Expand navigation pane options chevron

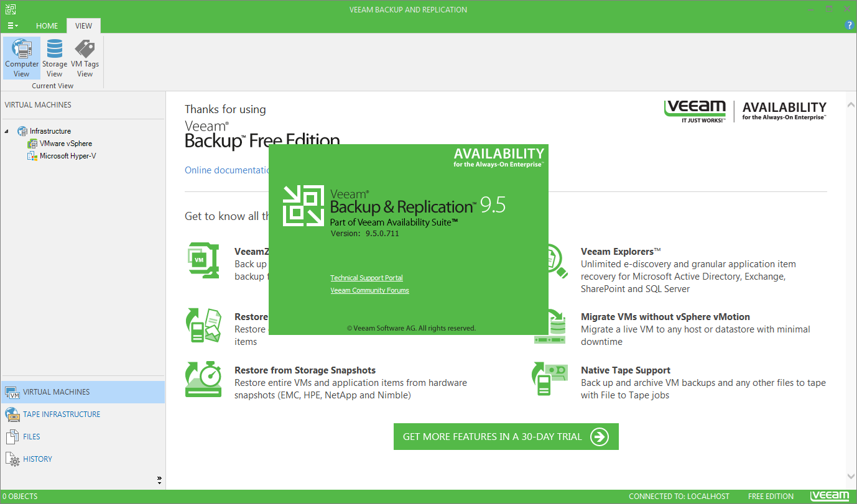(x=159, y=480)
